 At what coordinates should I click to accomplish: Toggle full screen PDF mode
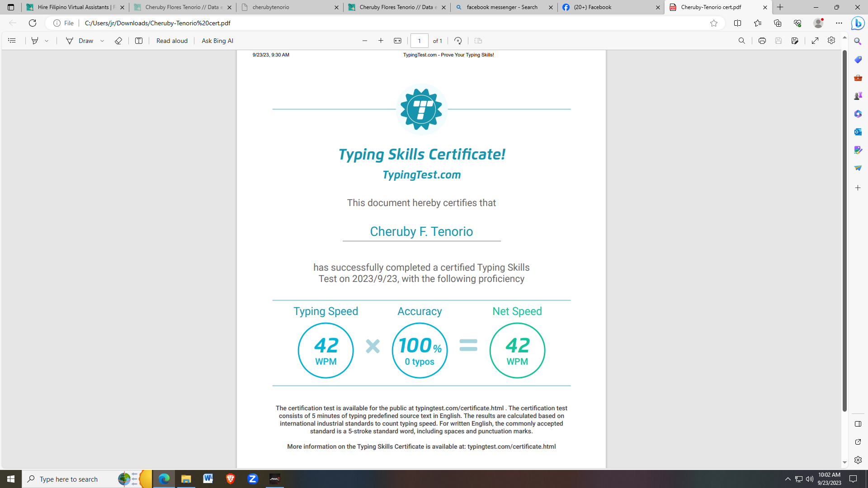pyautogui.click(x=815, y=41)
